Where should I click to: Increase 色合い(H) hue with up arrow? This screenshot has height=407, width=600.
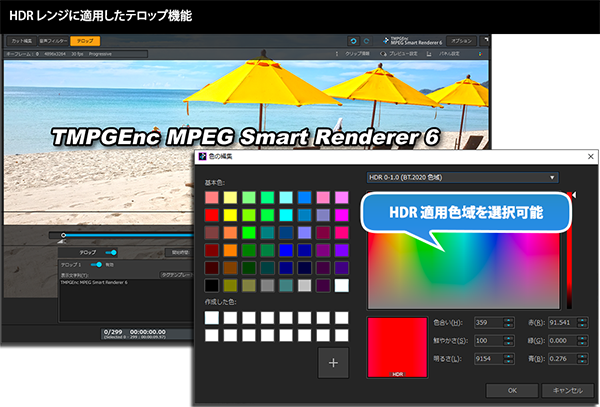(508, 320)
